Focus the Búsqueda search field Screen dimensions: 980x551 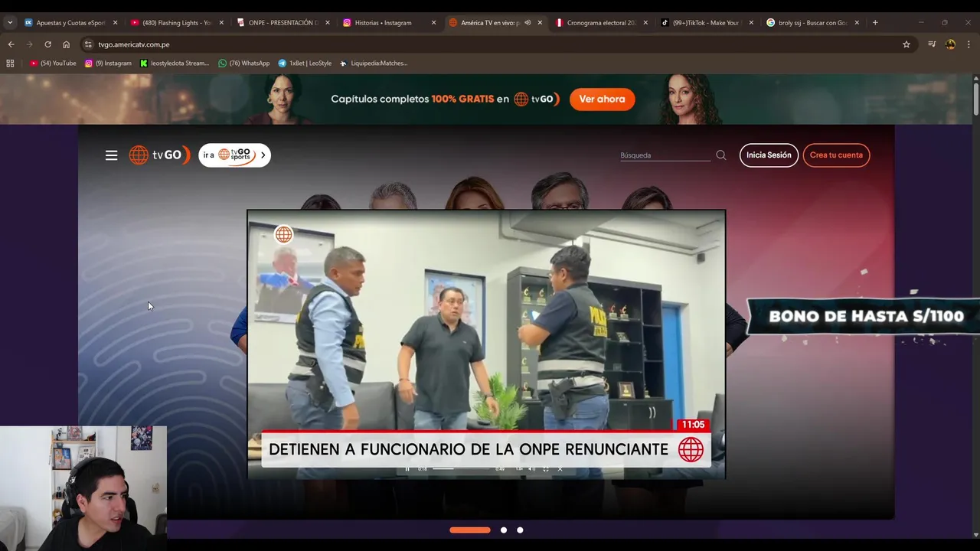click(x=665, y=155)
